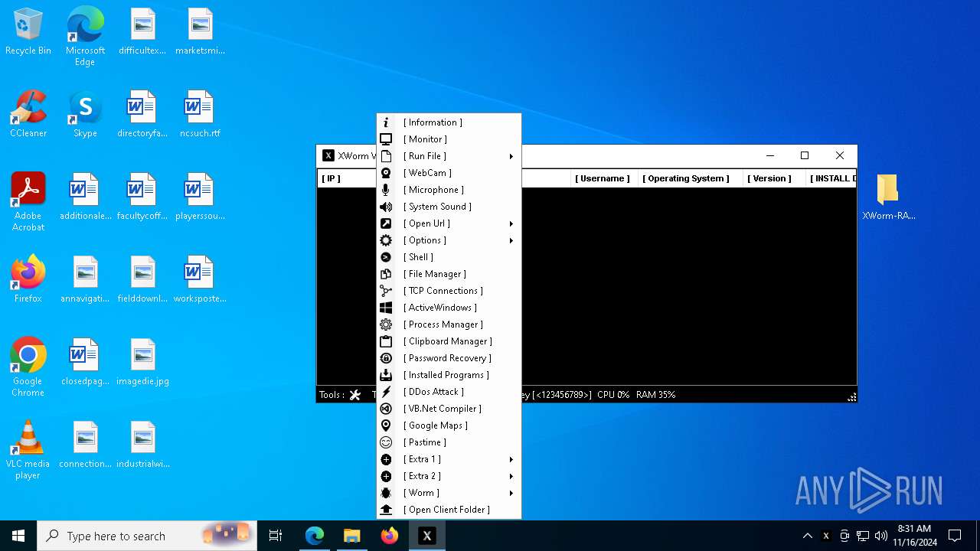Choose [ Open Client Folder ] entry
980x551 pixels.
[x=449, y=510]
